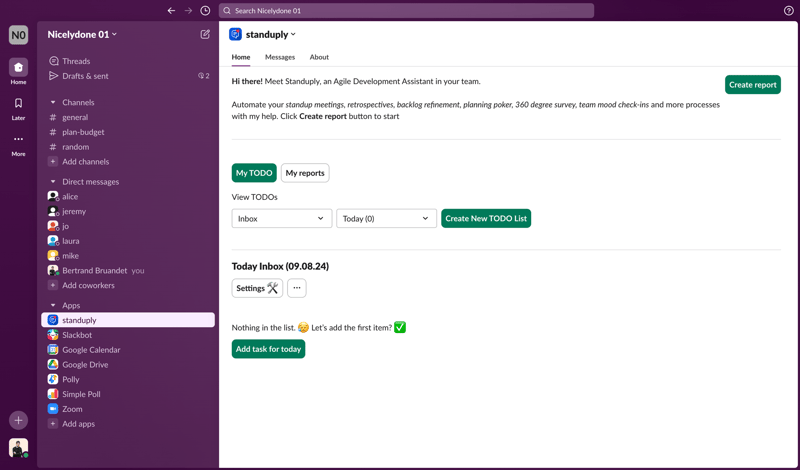Click the Search Nicelydone 01 field
Viewport: 800px width, 470px height.
pyautogui.click(x=406, y=11)
